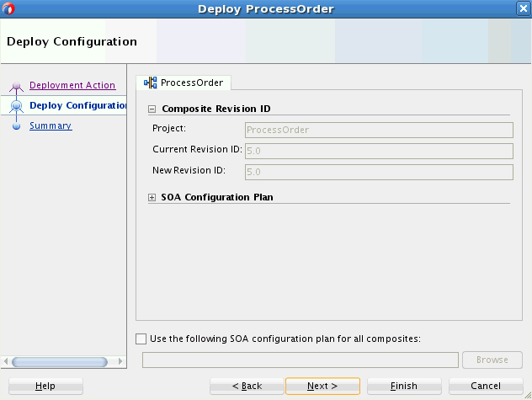Click the Finish button
This screenshot has height=400, width=532.
[404, 386]
